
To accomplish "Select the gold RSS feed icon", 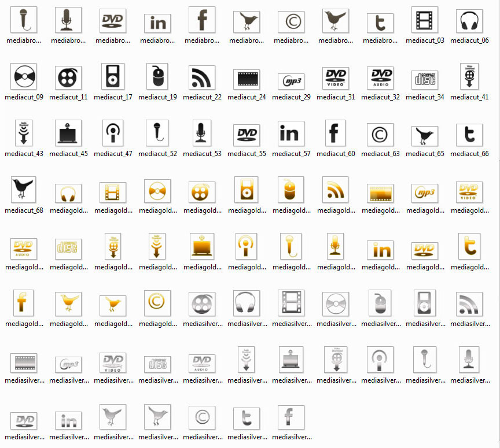I will coord(336,190).
